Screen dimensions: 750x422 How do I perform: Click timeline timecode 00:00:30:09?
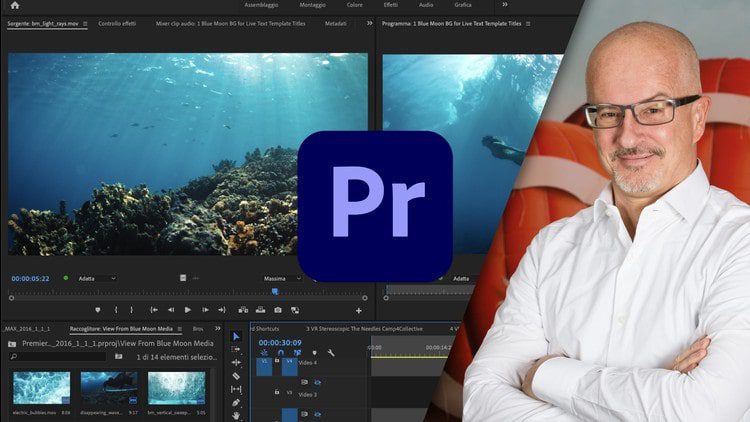[x=280, y=343]
